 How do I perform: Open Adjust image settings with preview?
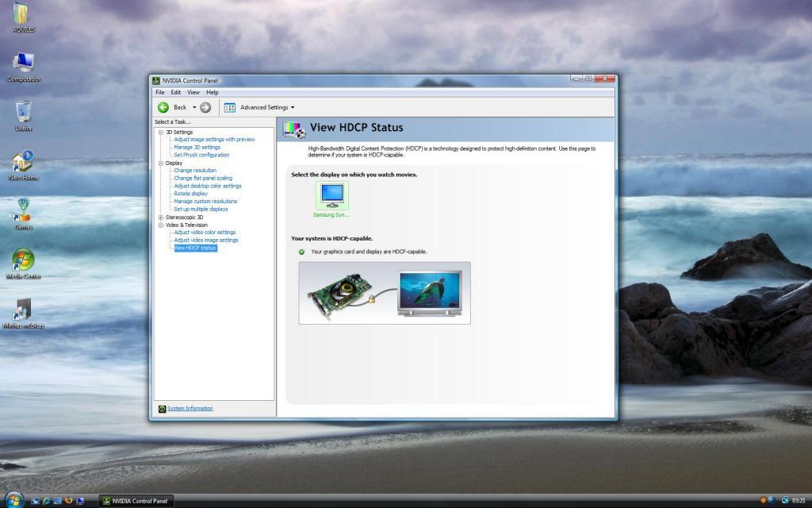tap(214, 140)
